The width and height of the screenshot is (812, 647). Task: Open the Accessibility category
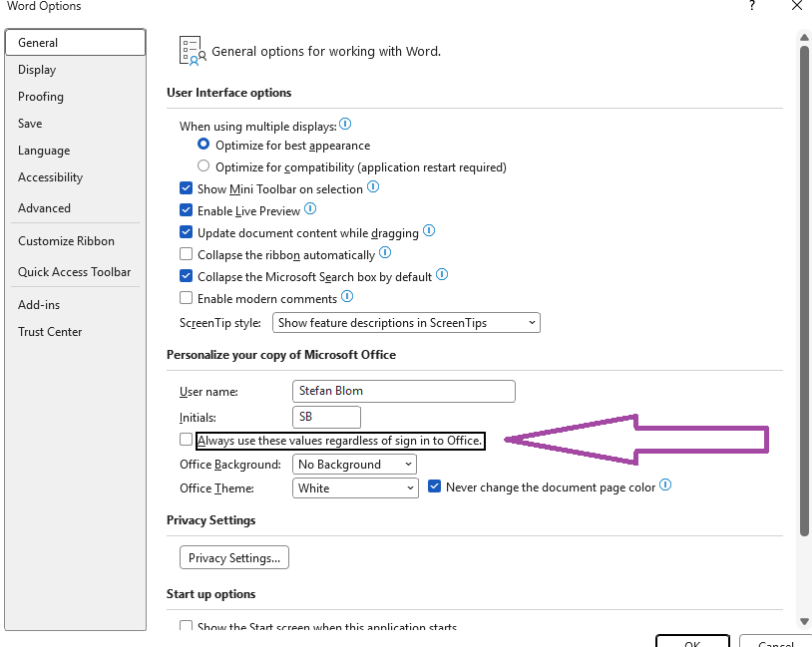76,177
